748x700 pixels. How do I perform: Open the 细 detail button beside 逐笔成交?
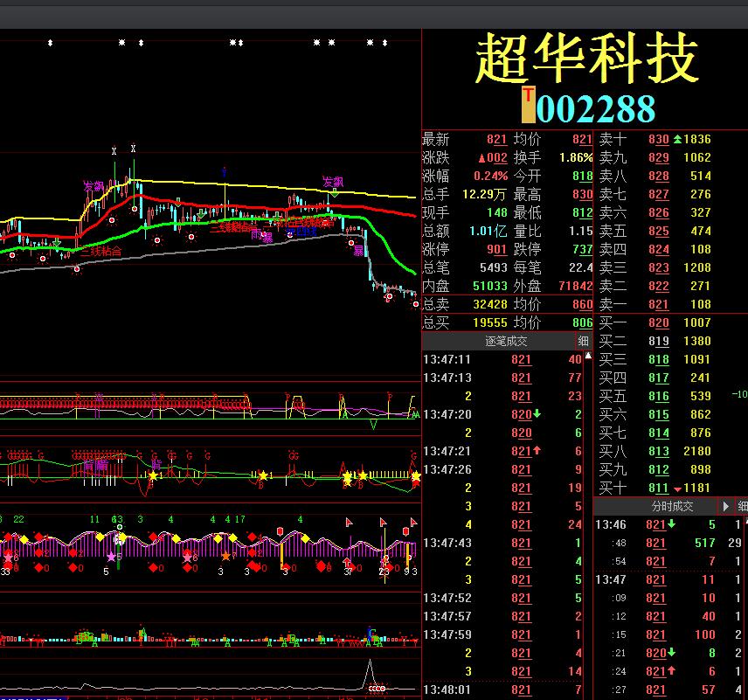tap(583, 341)
